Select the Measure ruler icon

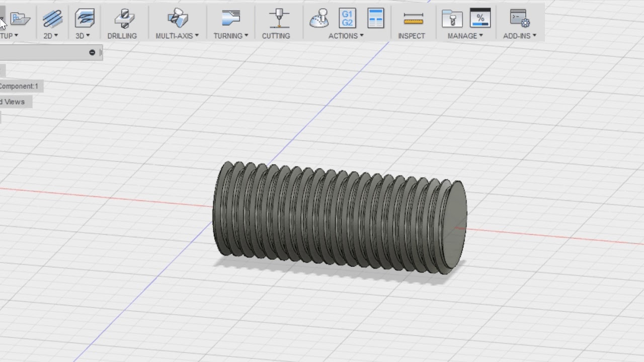tap(414, 20)
